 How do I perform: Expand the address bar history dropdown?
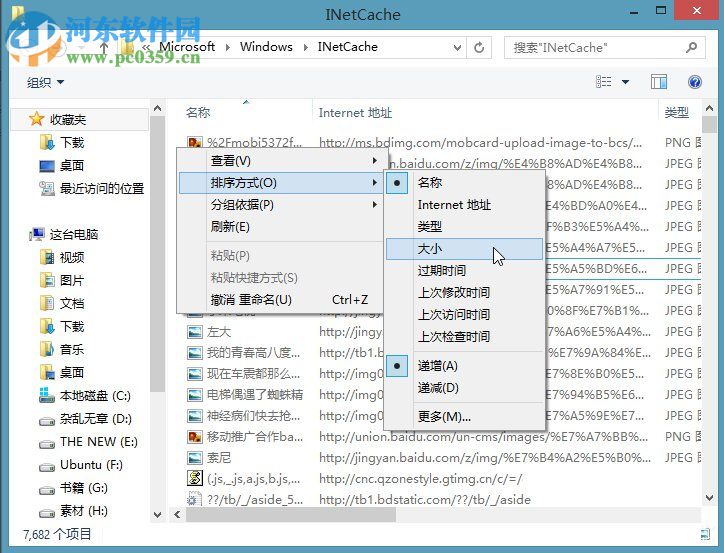pyautogui.click(x=457, y=48)
